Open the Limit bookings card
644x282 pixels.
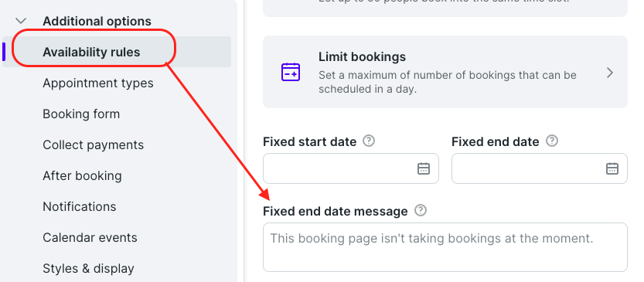[445, 72]
